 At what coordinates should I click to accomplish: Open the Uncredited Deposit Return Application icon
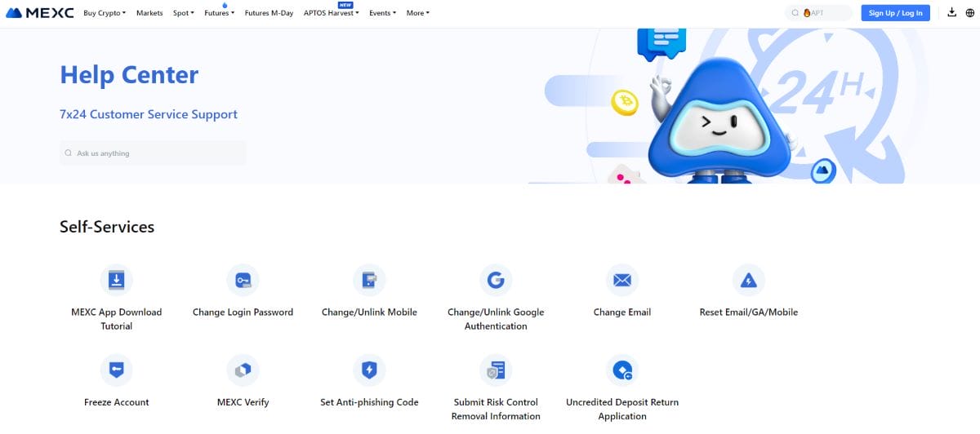click(622, 370)
